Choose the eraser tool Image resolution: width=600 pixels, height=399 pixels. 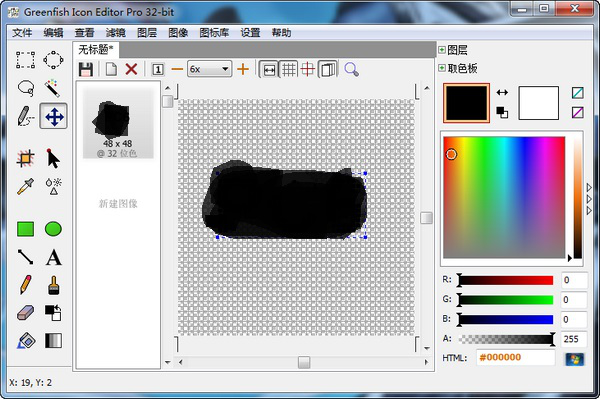coord(25,313)
